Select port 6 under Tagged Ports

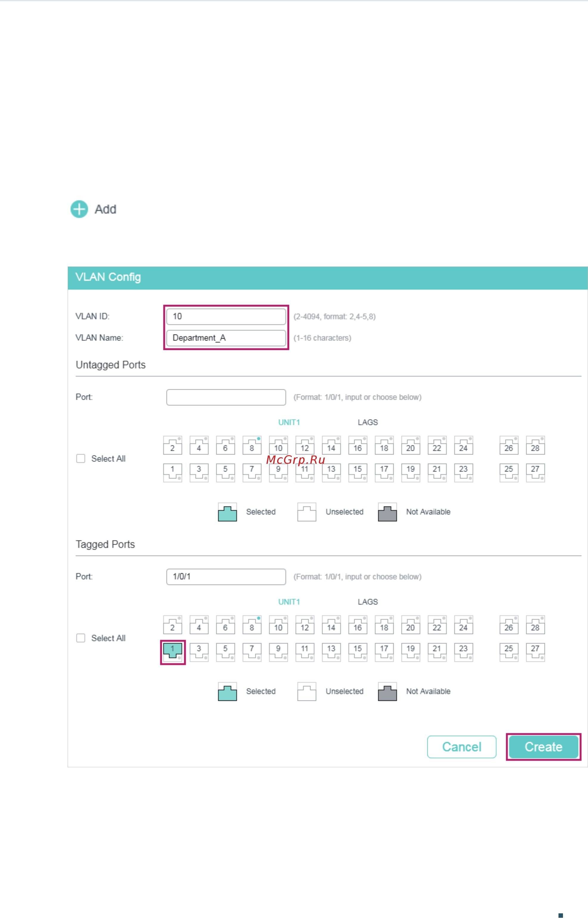pyautogui.click(x=226, y=625)
